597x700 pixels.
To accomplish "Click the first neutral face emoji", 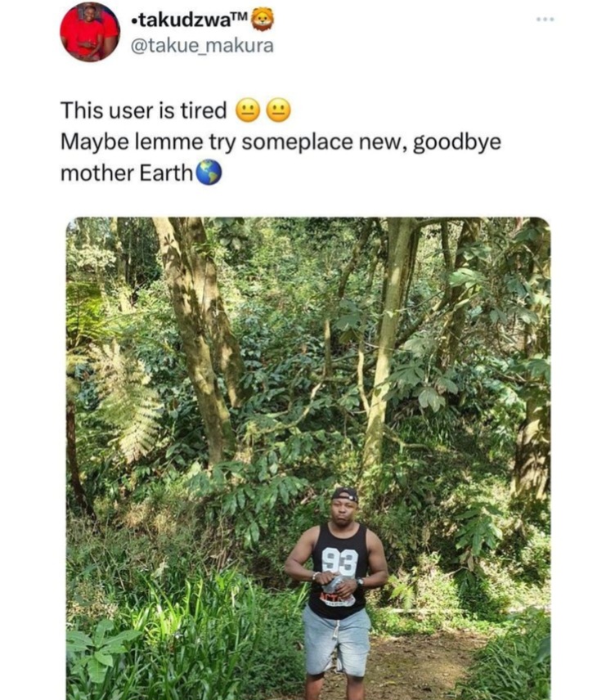I will [x=246, y=110].
